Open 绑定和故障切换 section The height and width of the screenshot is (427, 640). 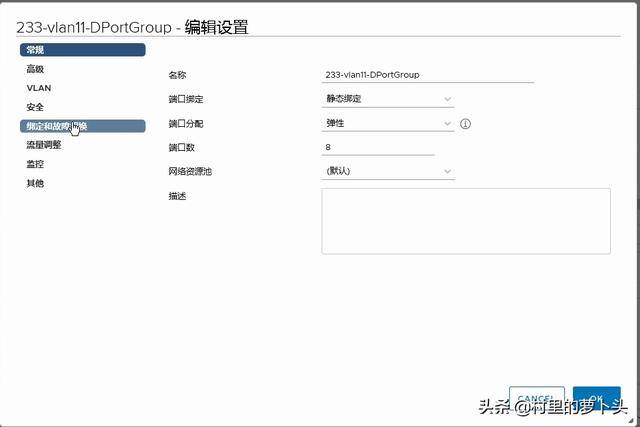click(x=82, y=126)
